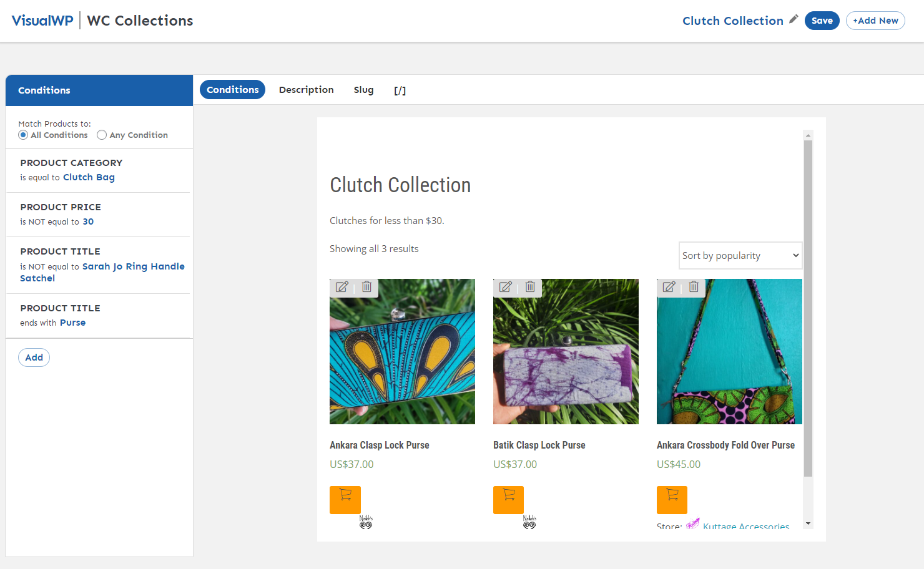Image resolution: width=924 pixels, height=569 pixels.
Task: Open the Slug tab
Action: (363, 89)
